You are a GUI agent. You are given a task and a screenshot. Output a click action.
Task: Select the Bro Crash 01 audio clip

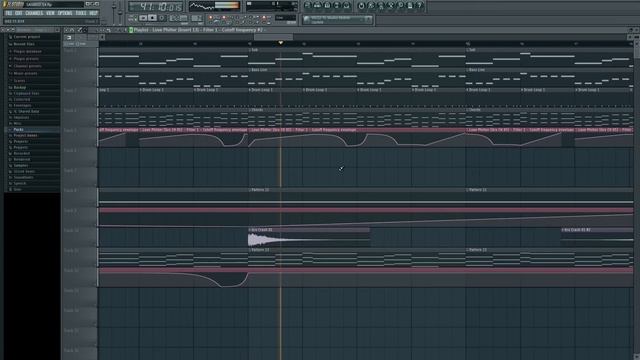[x=309, y=237]
